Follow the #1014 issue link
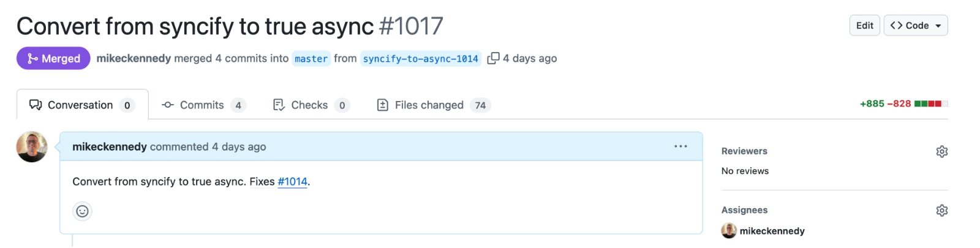This screenshot has width=980, height=248. (x=292, y=181)
